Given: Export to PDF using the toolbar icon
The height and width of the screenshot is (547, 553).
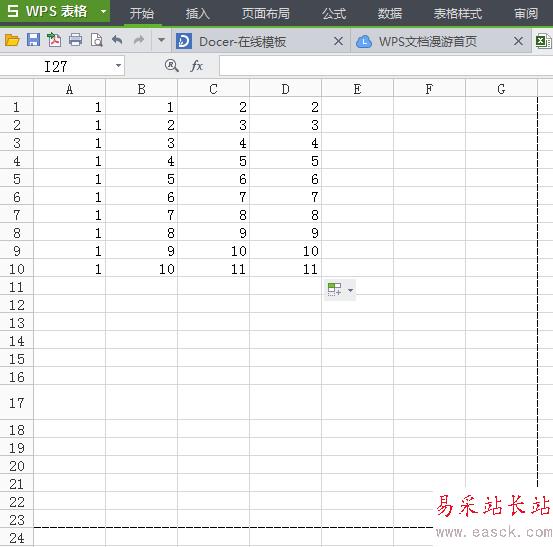Looking at the screenshot, I should click(x=54, y=40).
